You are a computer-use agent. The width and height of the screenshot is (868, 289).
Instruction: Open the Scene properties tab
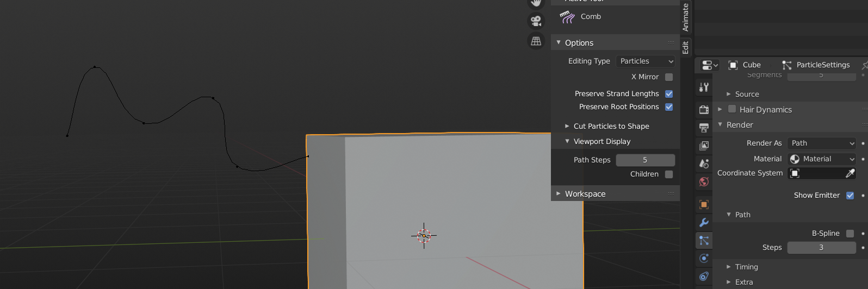coord(704,164)
